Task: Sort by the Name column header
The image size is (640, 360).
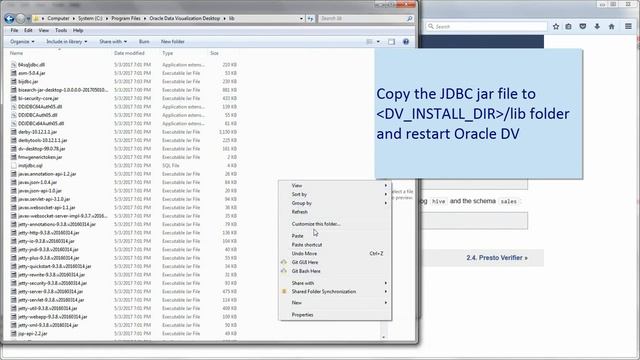Action: click(16, 53)
